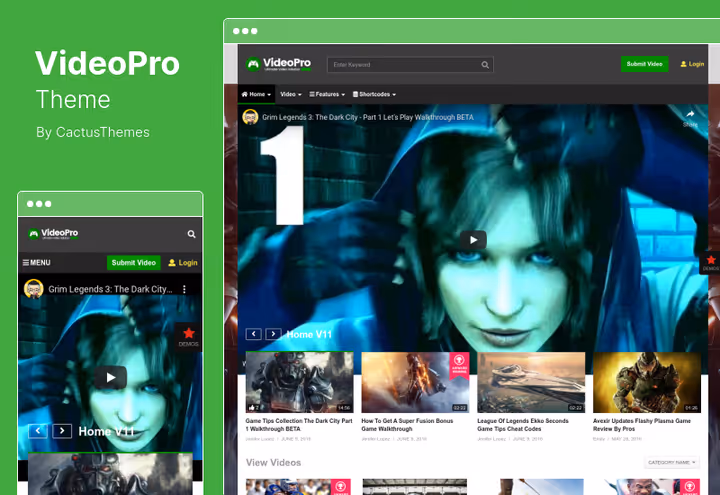Click the channel avatar in mobile preview
Screen dimensions: 720x495
[34, 289]
